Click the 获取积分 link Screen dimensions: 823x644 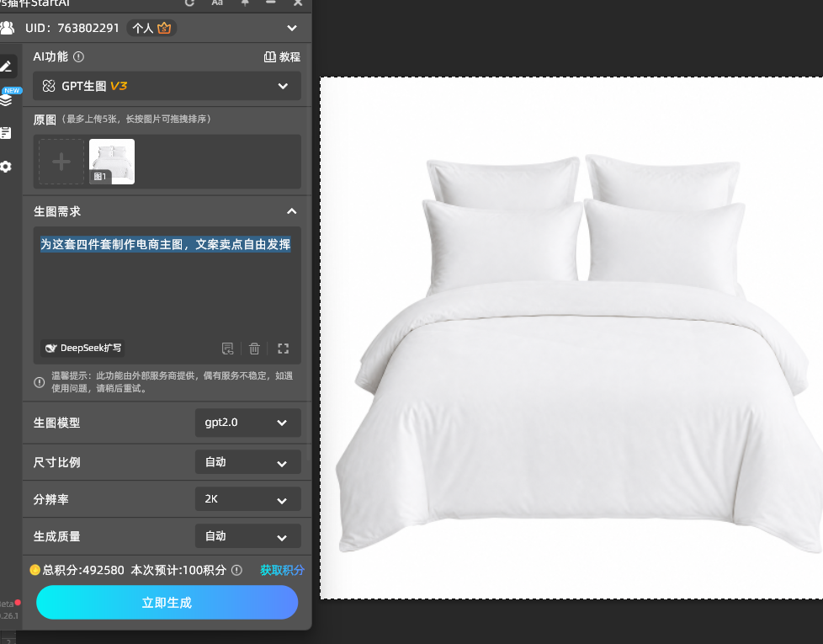point(283,570)
